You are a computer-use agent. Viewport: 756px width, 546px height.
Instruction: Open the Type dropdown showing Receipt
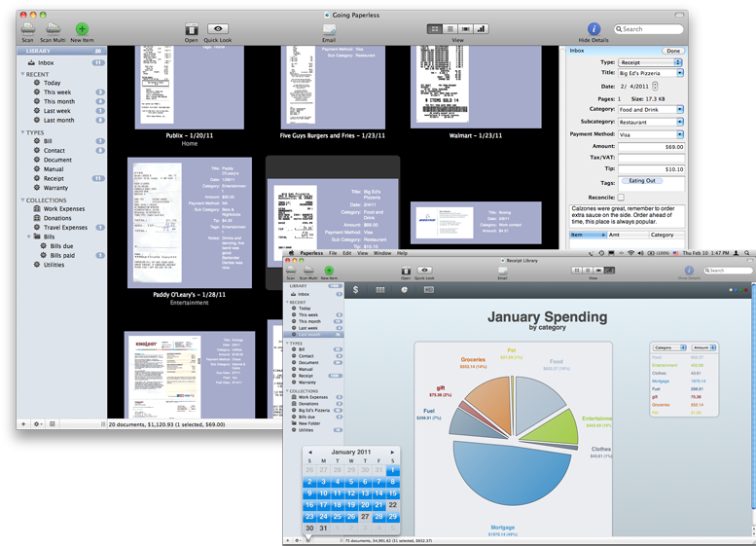(650, 62)
